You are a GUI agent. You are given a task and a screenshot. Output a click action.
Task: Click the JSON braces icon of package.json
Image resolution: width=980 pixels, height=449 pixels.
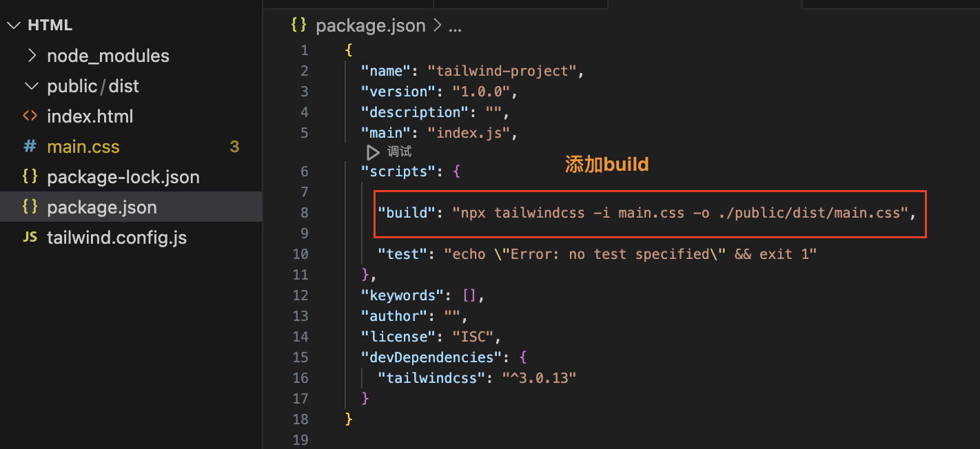(x=30, y=207)
